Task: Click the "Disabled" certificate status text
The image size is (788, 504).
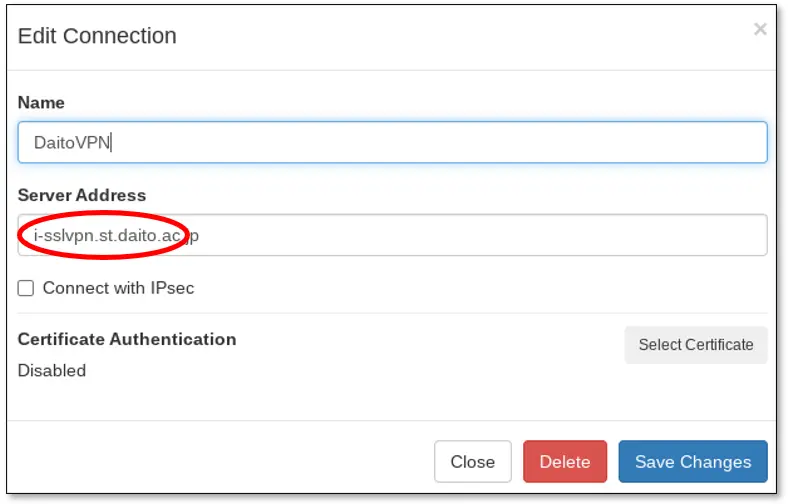Action: tap(52, 370)
